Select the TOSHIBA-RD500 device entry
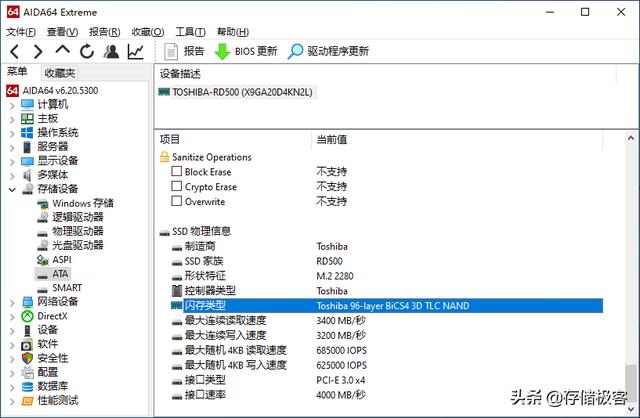Viewport: 640px width, 418px height. (x=236, y=92)
